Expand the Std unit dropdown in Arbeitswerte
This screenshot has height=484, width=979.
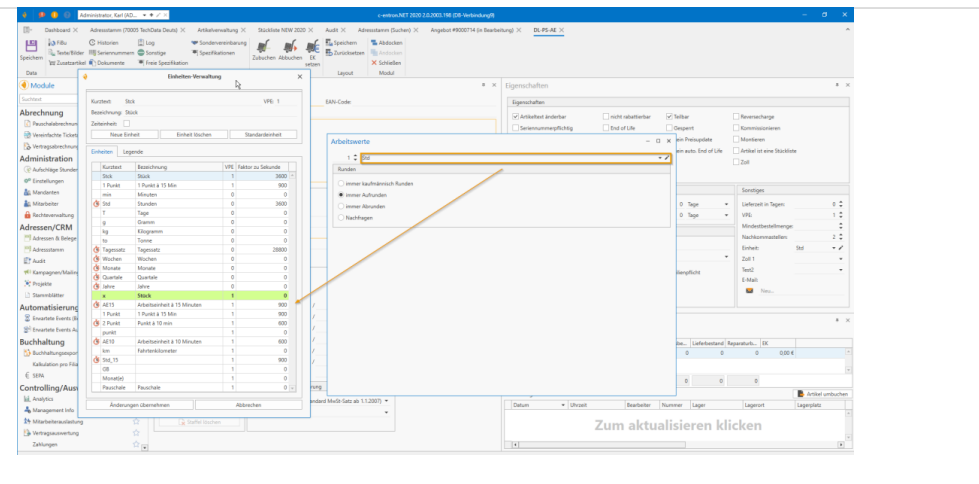pos(659,158)
